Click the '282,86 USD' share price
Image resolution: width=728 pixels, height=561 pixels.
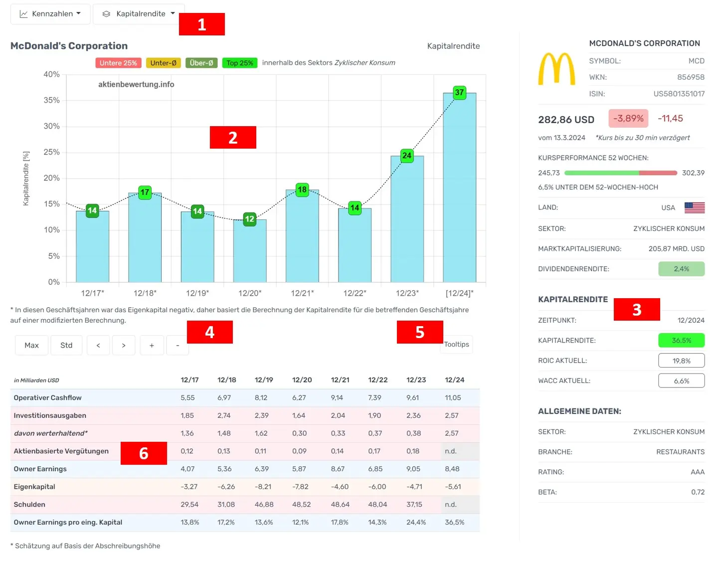click(x=566, y=120)
